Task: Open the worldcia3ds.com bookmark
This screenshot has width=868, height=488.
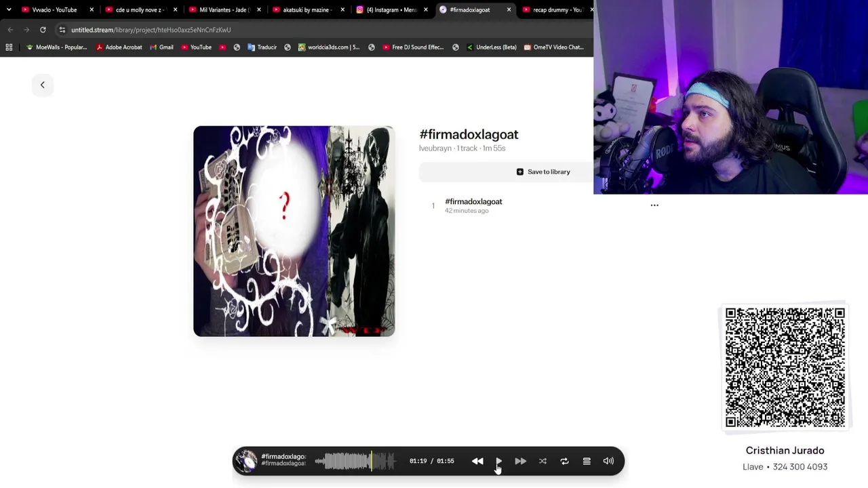Action: [329, 47]
